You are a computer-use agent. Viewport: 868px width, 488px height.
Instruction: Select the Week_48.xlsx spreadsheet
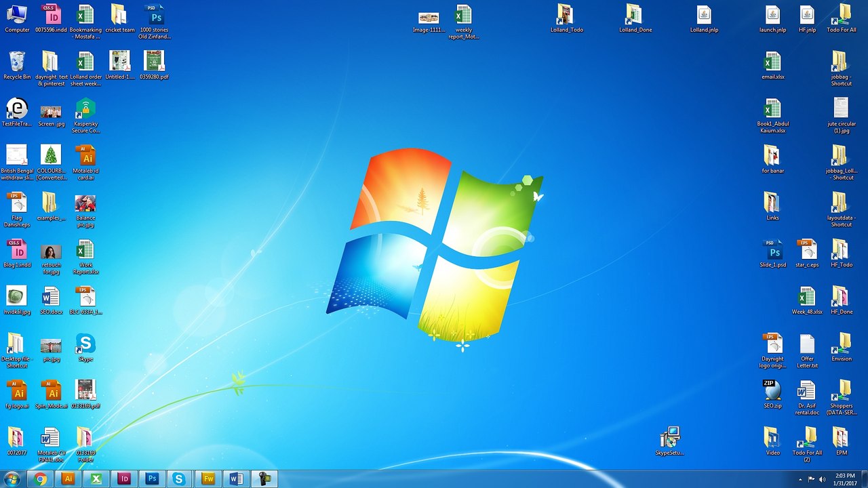(x=807, y=300)
